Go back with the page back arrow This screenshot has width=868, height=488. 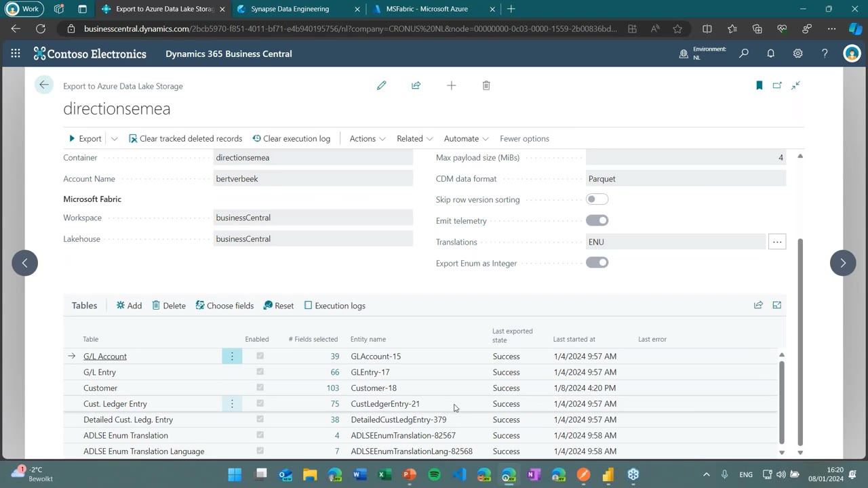click(x=44, y=85)
